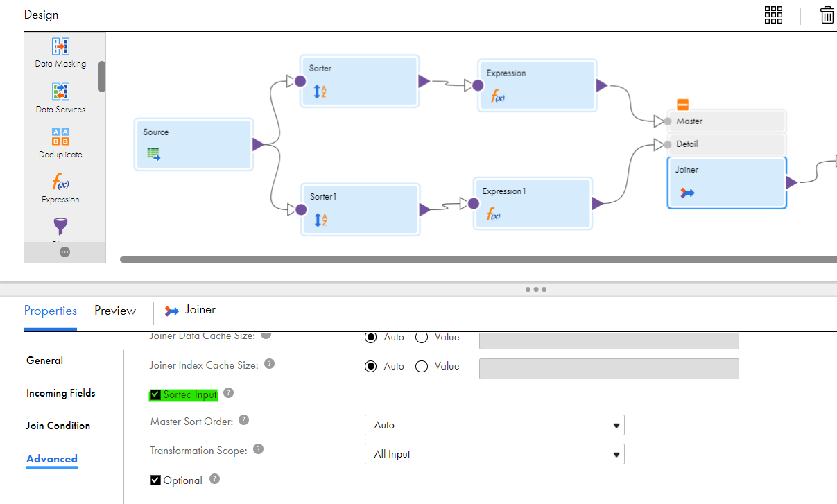Uncheck the Optional checkbox

(155, 480)
